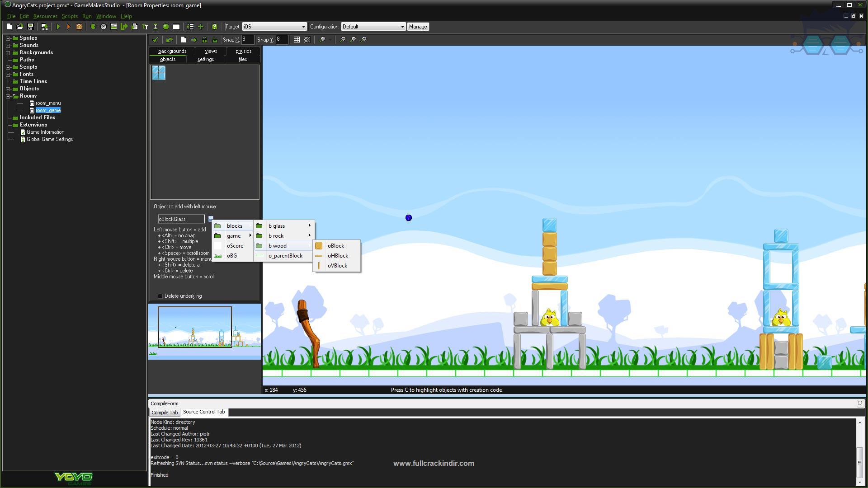Click the Manage button next to Configuration

click(418, 26)
